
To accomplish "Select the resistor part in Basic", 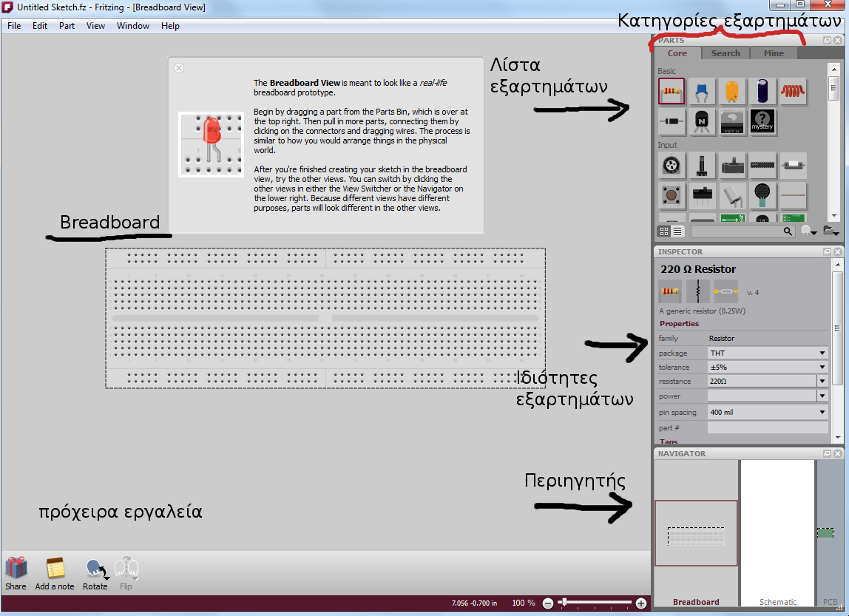I will (672, 92).
